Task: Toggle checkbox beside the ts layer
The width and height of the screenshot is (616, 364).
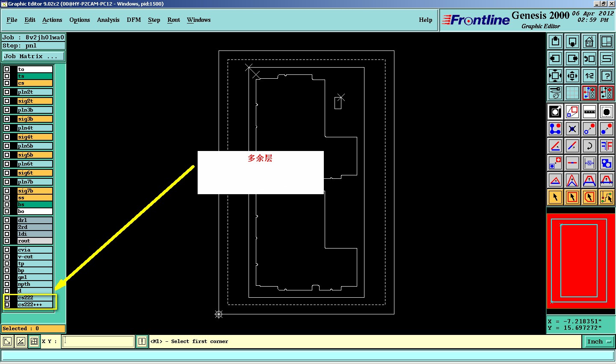Action: coord(7,76)
